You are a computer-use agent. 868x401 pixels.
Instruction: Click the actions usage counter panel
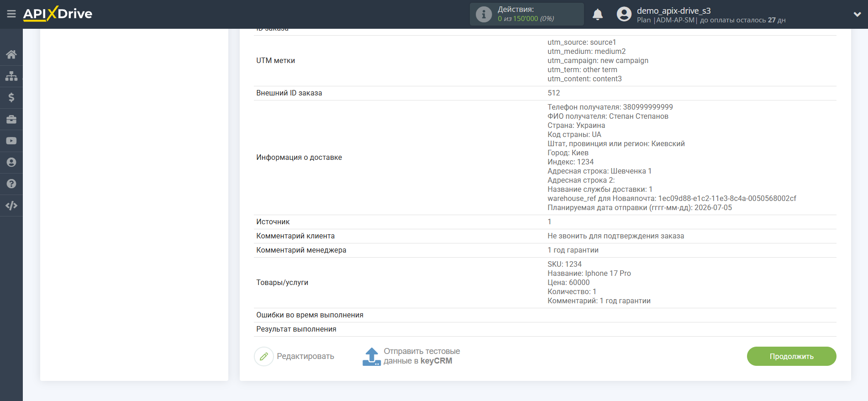tap(526, 14)
